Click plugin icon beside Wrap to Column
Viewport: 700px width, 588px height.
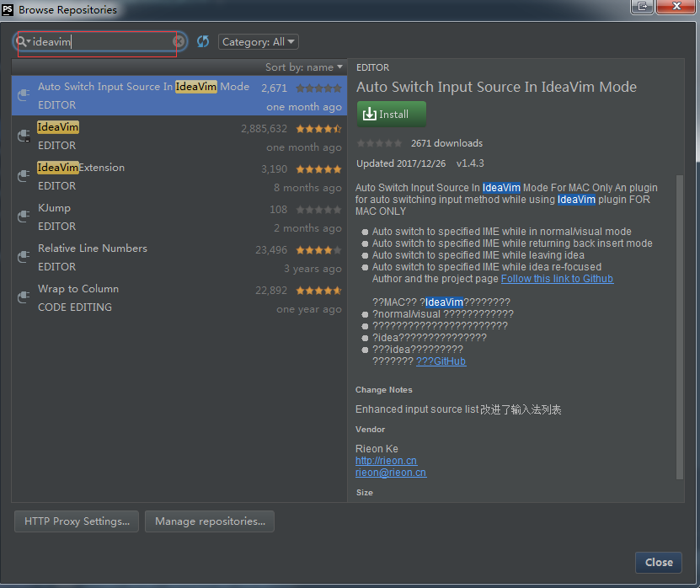[x=24, y=297]
